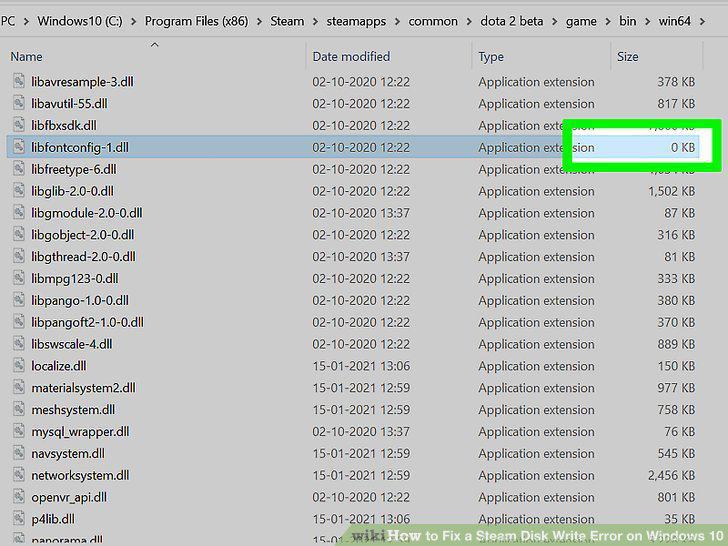Click the materialsystem2.dll file icon
This screenshot has width=728, height=546.
19,387
